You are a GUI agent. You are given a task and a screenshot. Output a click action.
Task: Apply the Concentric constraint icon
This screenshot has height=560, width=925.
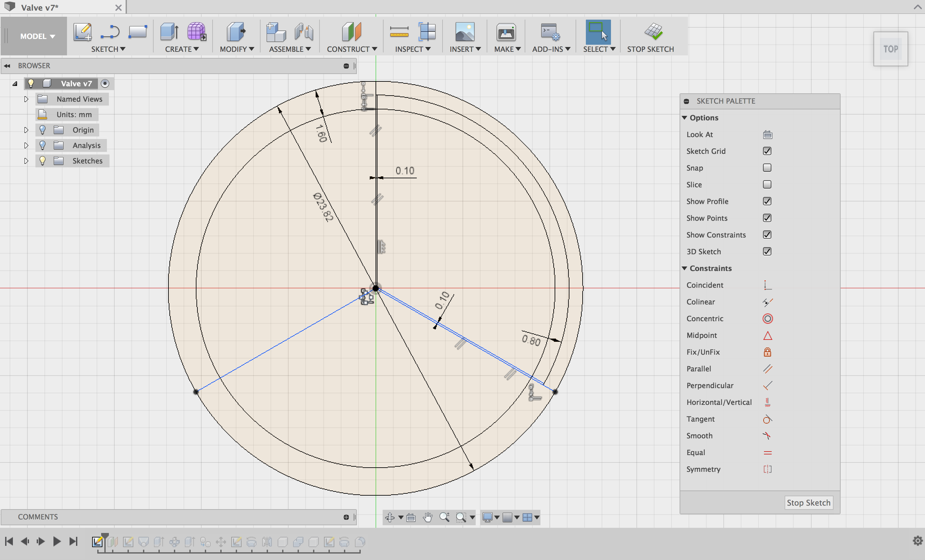767,318
